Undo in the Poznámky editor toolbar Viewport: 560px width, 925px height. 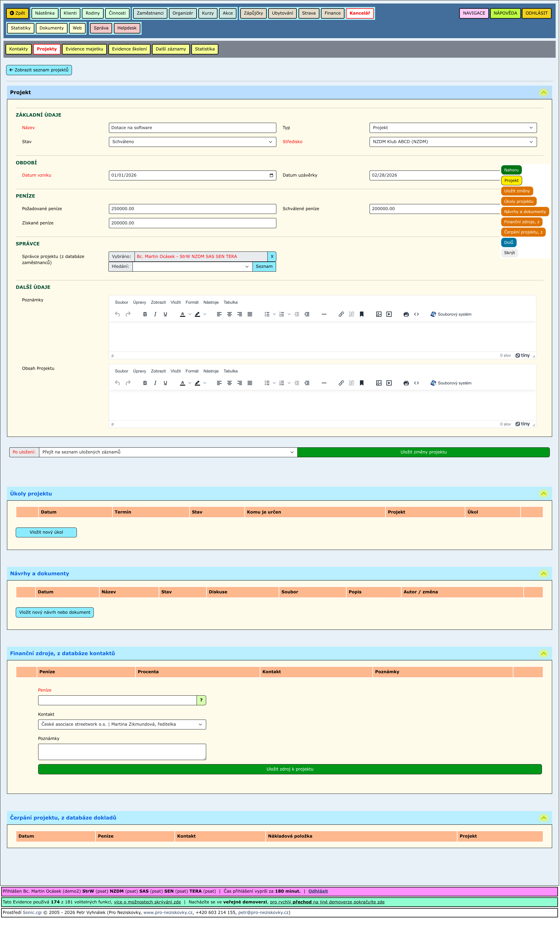[117, 314]
